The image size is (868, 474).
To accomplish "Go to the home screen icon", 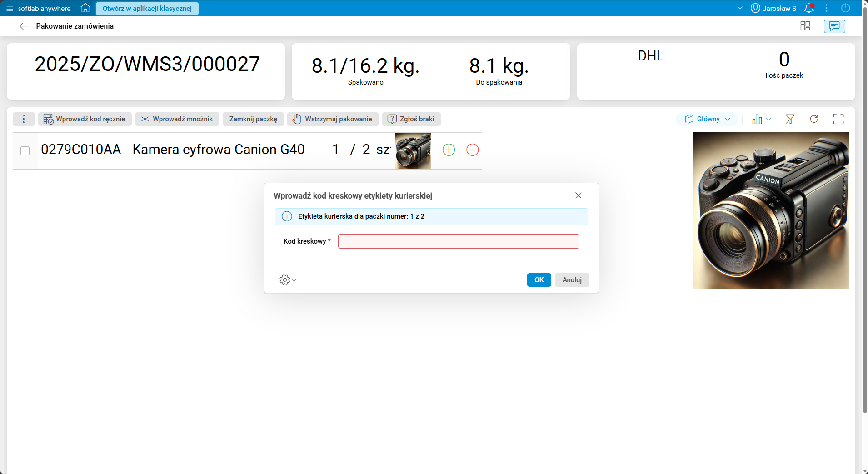I will click(x=85, y=8).
